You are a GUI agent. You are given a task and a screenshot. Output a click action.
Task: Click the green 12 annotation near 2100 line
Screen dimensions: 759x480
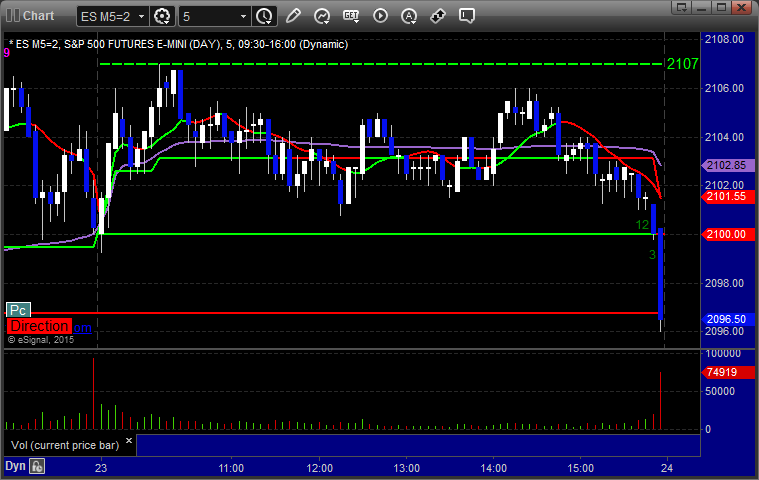[642, 225]
